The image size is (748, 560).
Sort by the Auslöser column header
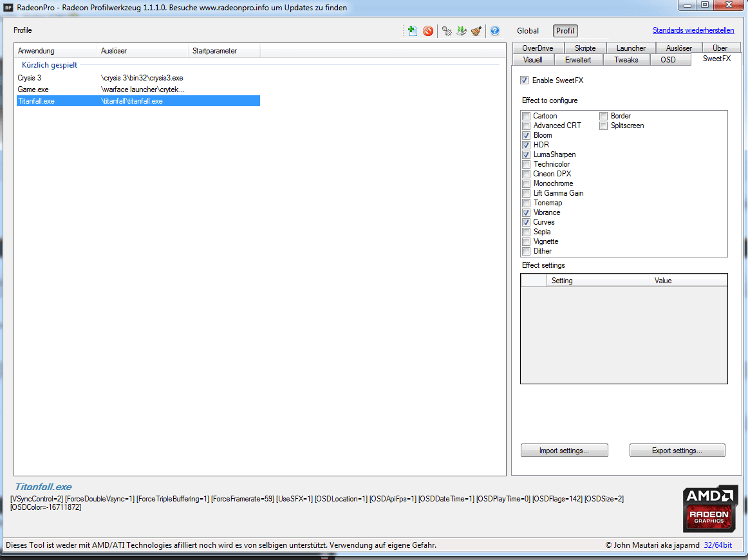pos(143,51)
